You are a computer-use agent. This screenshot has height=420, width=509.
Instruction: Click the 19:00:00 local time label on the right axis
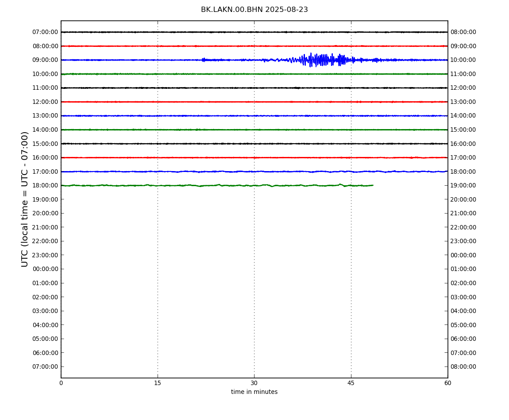click(x=463, y=186)
